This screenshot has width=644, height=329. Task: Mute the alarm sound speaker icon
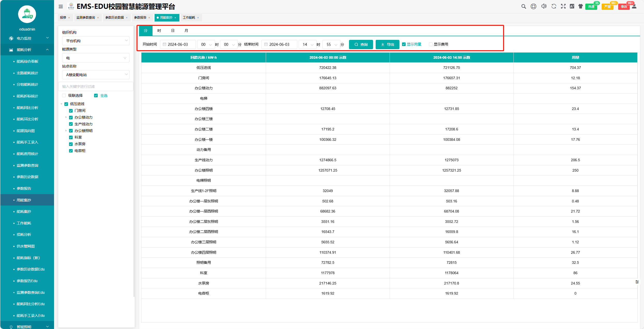544,6
